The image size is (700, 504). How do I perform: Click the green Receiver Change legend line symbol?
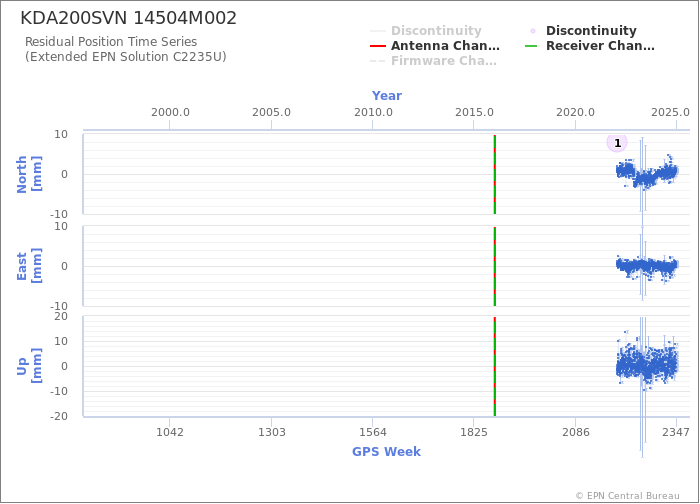pos(531,46)
